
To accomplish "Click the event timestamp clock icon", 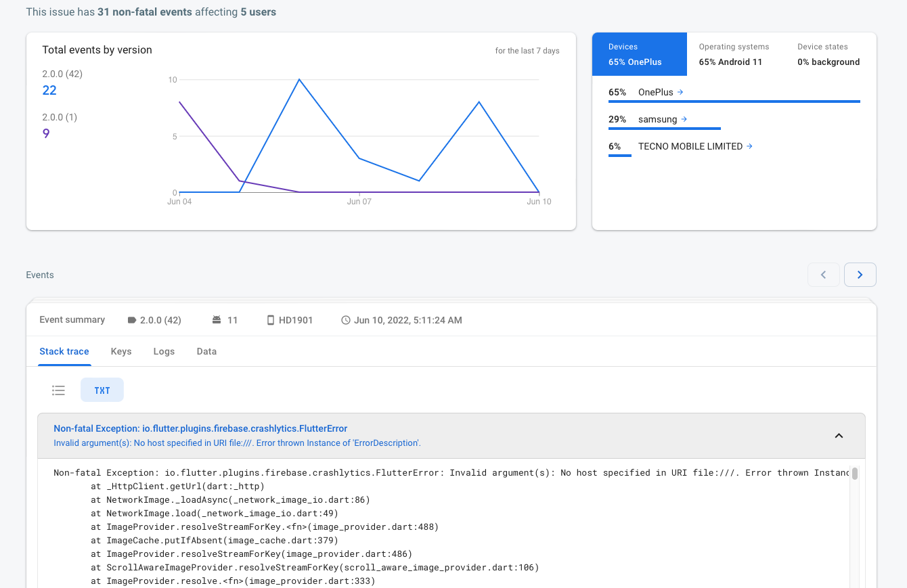I will (346, 320).
